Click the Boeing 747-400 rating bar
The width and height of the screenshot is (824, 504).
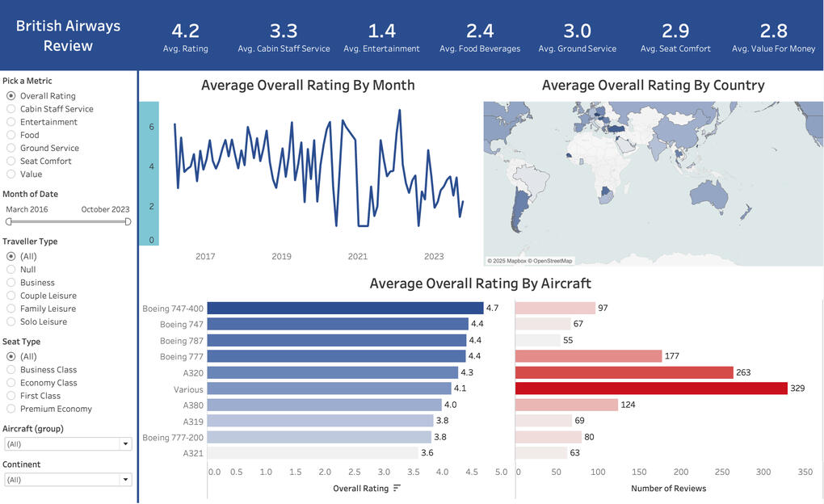pos(345,308)
